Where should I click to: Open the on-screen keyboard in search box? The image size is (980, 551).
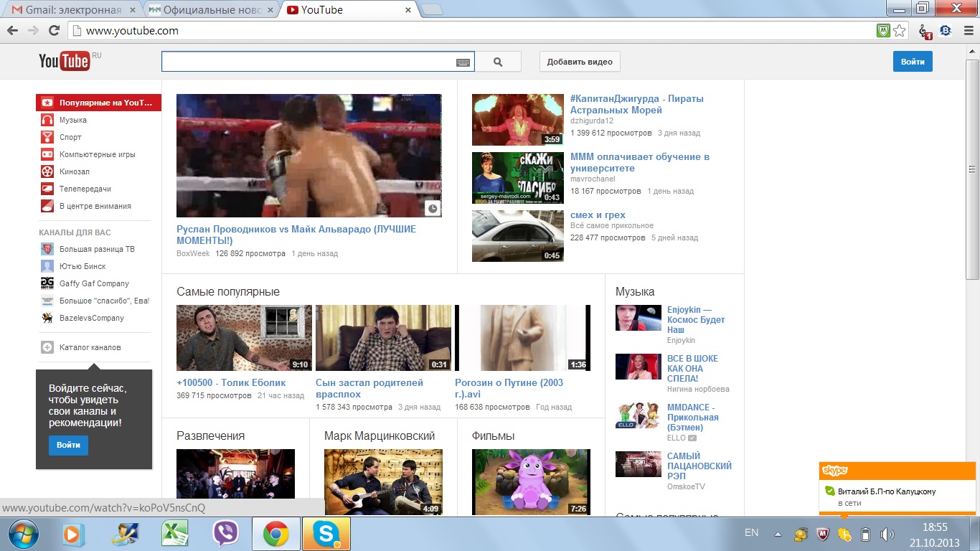point(463,62)
